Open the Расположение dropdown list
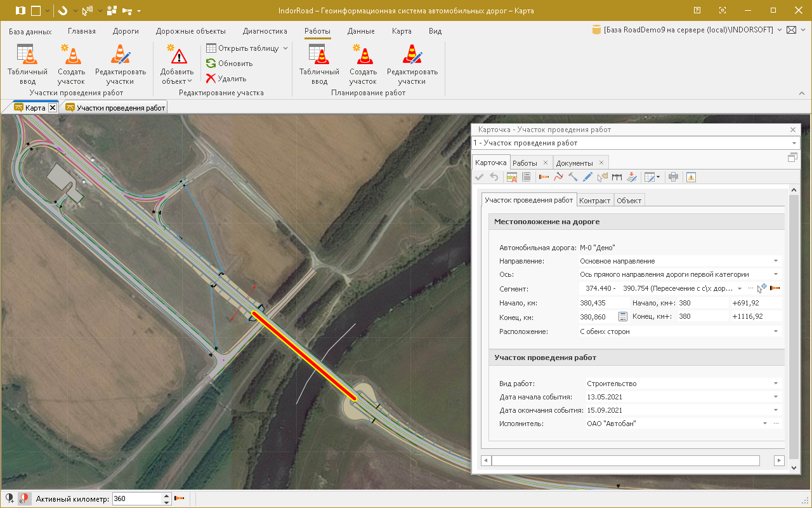Viewport: 812px width, 508px height. coord(775,331)
